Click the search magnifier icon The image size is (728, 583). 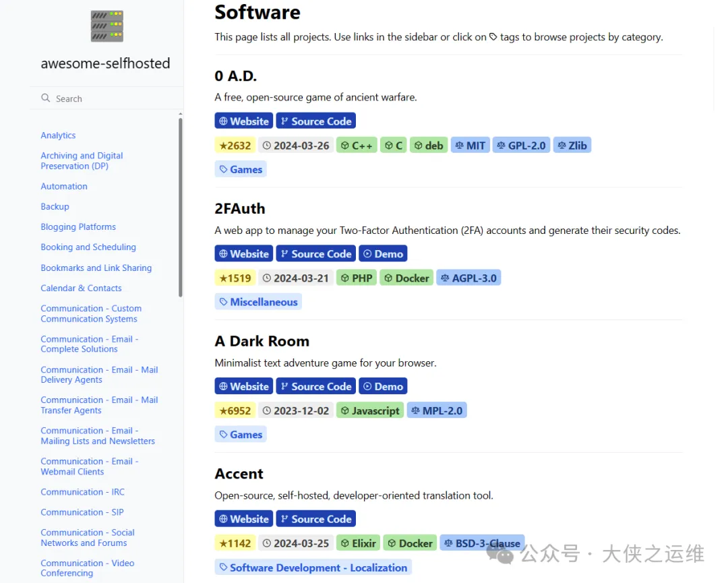[x=46, y=98]
